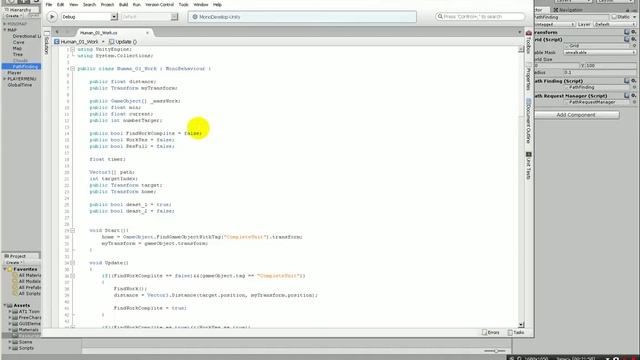Select Player in the Hierarchy
Screen dimensions: 640x360
pyautogui.click(x=14, y=73)
